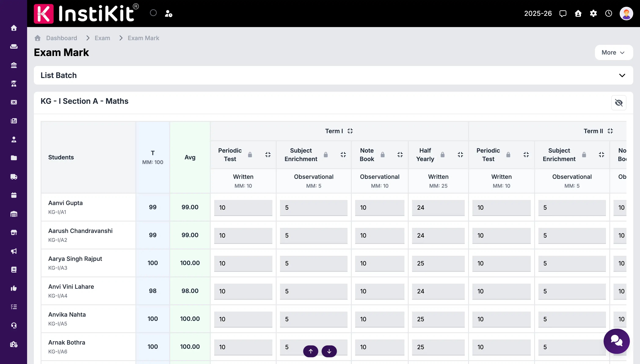Screen dimensions: 640x364
Task: Click the academic year 2025-26
Action: [538, 14]
